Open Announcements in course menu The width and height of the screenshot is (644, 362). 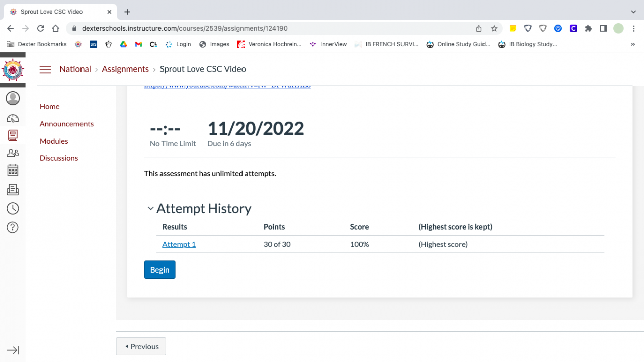click(66, 124)
